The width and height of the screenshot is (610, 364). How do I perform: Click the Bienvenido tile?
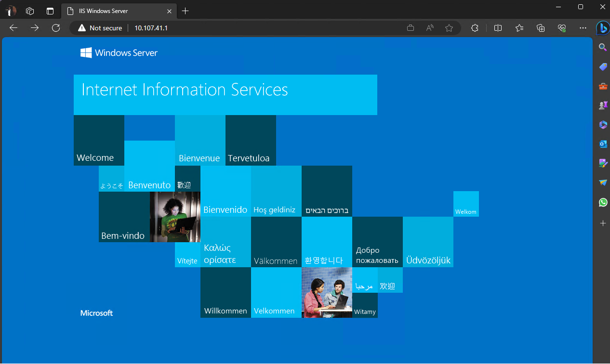coord(225,191)
